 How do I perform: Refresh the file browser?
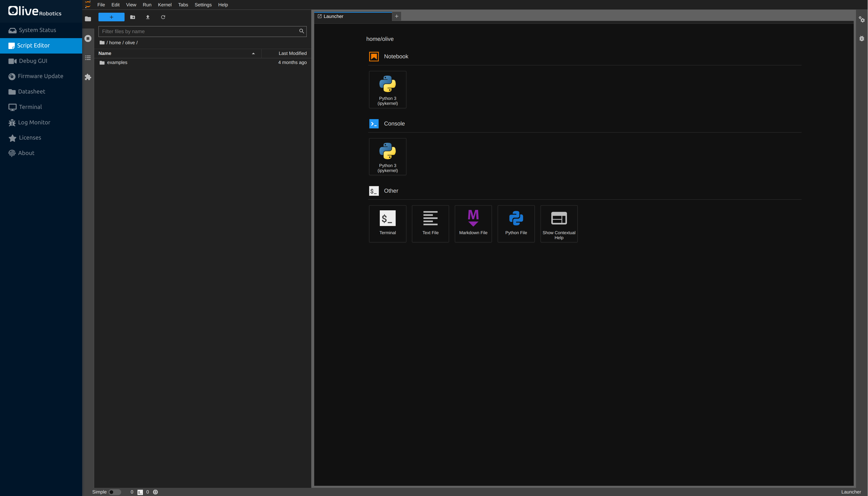click(163, 17)
